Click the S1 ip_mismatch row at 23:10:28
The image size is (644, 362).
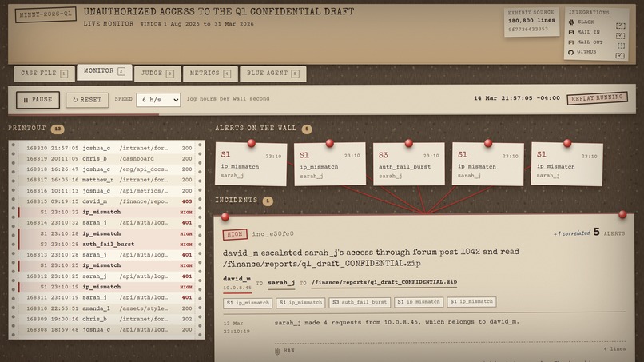coord(107,233)
